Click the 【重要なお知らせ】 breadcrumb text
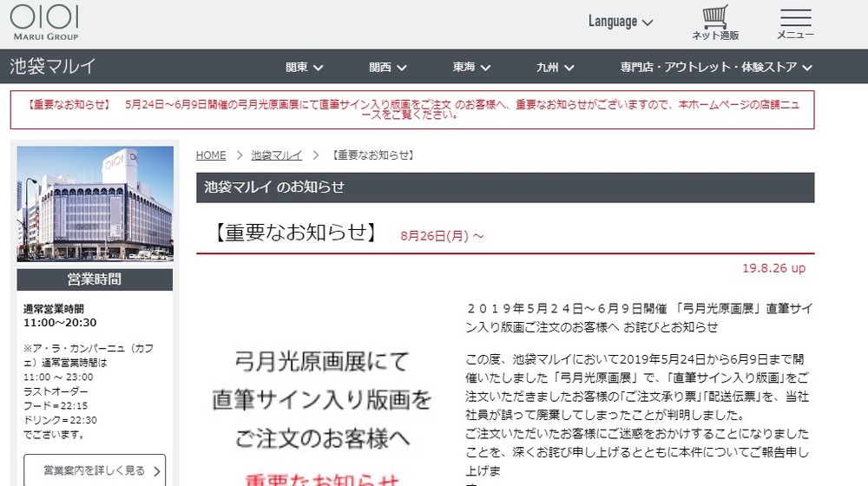The width and height of the screenshot is (868, 486). [x=373, y=155]
